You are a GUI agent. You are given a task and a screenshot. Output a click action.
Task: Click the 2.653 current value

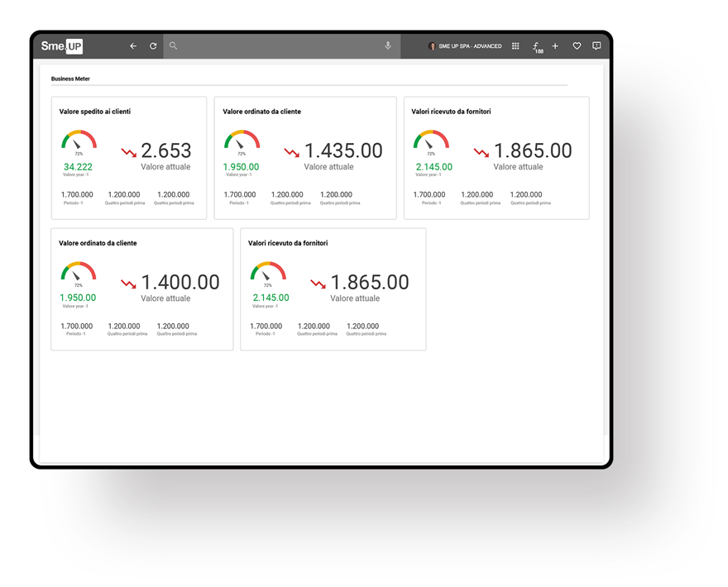tap(165, 150)
